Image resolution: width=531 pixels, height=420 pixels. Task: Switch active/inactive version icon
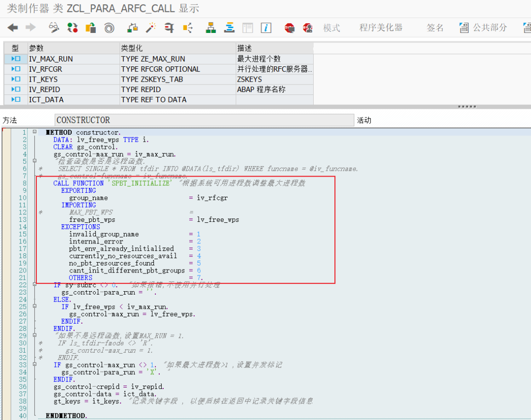pos(72,28)
